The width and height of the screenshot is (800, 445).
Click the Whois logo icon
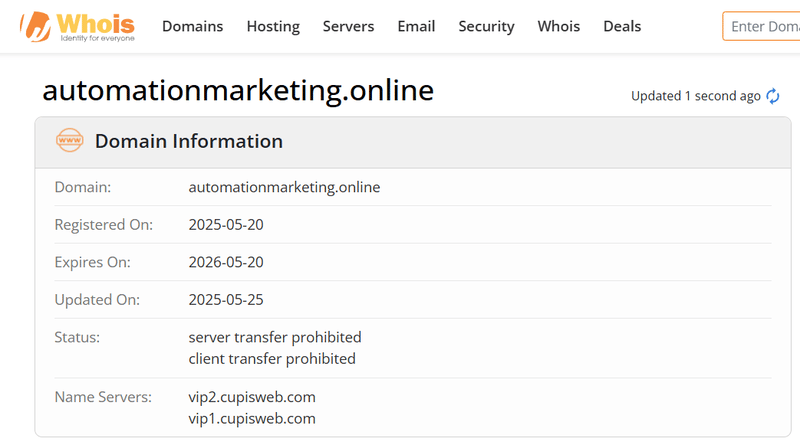coord(77,27)
